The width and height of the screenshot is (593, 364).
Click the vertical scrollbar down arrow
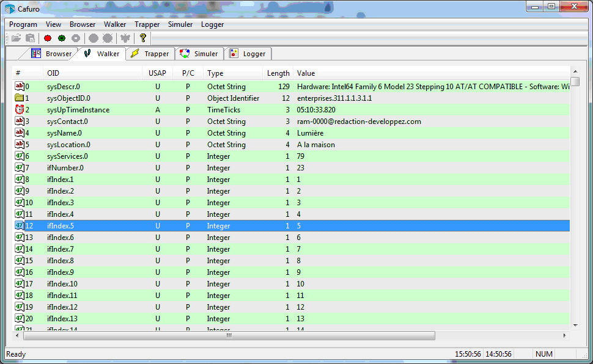click(575, 325)
